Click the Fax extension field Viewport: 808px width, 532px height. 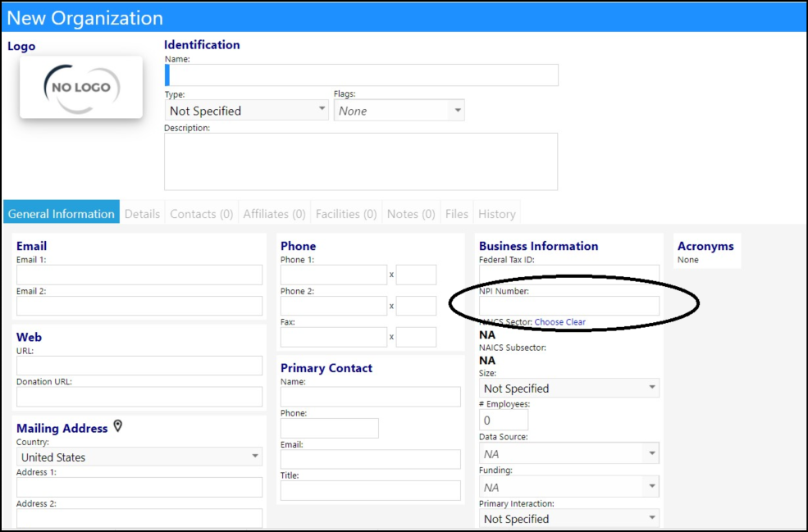[417, 337]
